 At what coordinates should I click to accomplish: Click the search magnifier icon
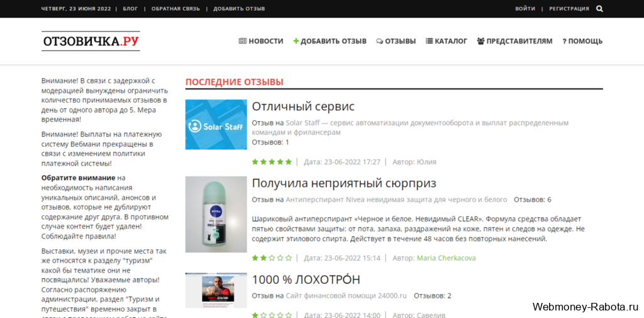click(x=599, y=9)
